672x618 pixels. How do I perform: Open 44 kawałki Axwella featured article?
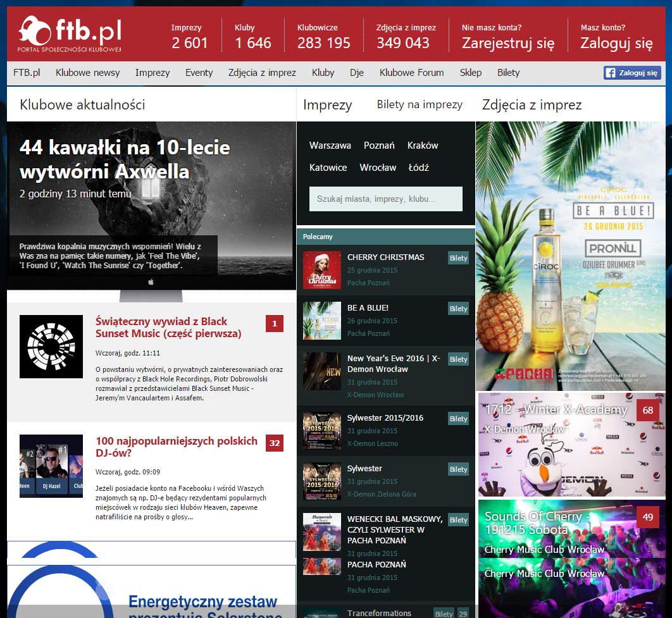pos(125,158)
